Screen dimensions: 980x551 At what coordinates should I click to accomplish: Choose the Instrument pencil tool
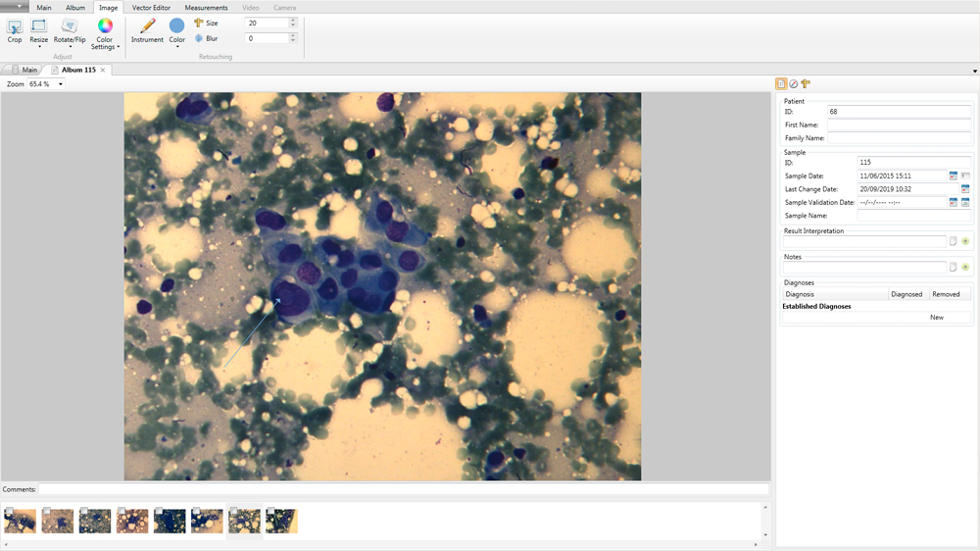click(x=147, y=30)
